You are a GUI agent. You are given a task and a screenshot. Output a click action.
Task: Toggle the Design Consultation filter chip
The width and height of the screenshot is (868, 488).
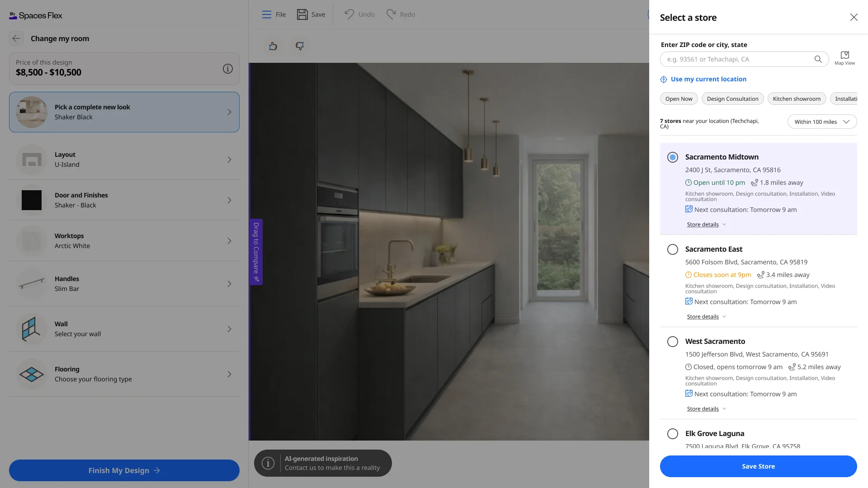(732, 99)
